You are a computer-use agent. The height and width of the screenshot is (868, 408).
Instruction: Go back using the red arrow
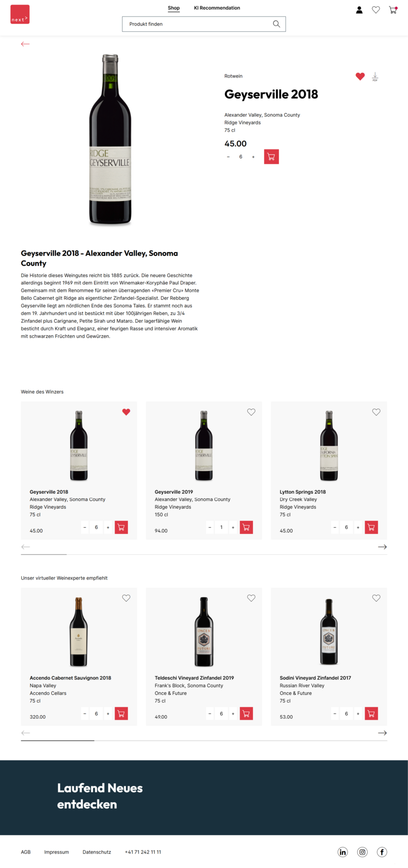[x=25, y=44]
